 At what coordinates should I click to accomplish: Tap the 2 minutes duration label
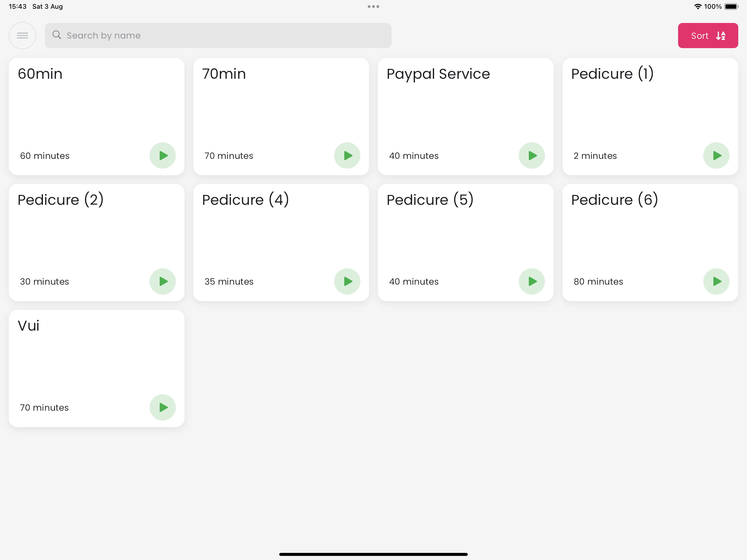point(595,156)
